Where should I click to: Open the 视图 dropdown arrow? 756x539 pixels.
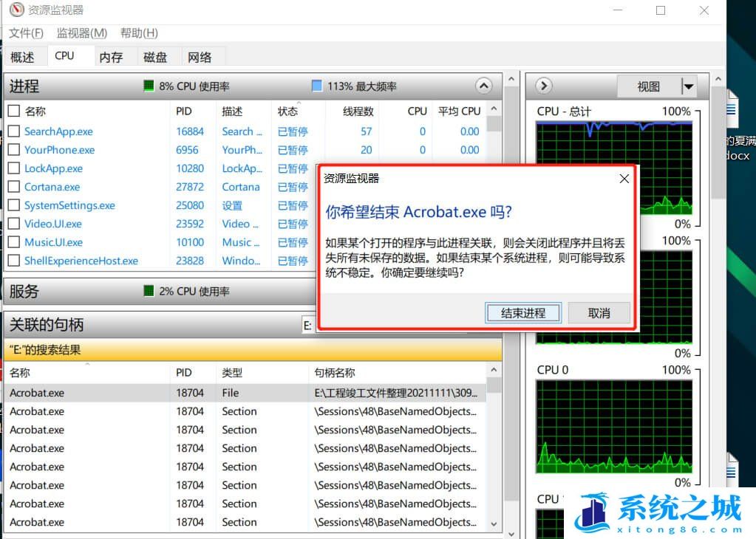[x=689, y=86]
